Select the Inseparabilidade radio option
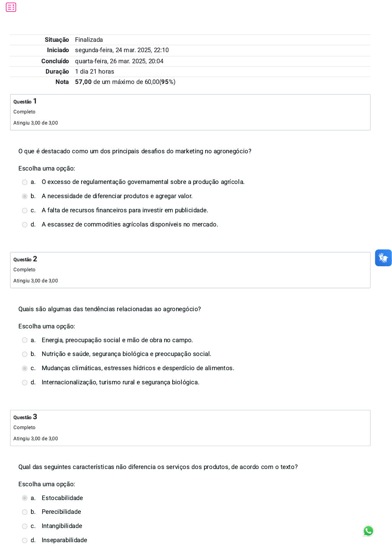 (25, 541)
